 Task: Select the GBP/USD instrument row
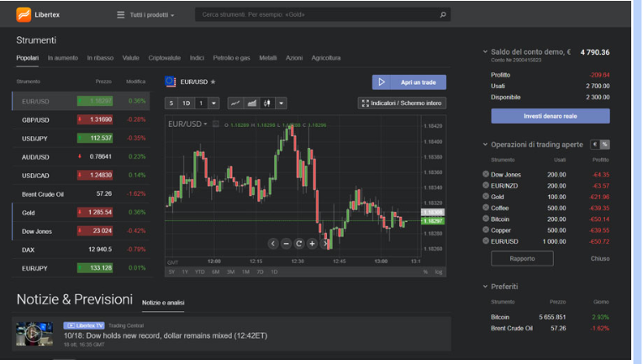tap(81, 119)
